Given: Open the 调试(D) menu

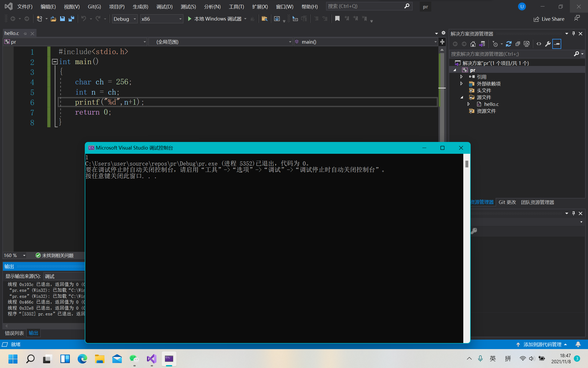Looking at the screenshot, I should point(164,7).
